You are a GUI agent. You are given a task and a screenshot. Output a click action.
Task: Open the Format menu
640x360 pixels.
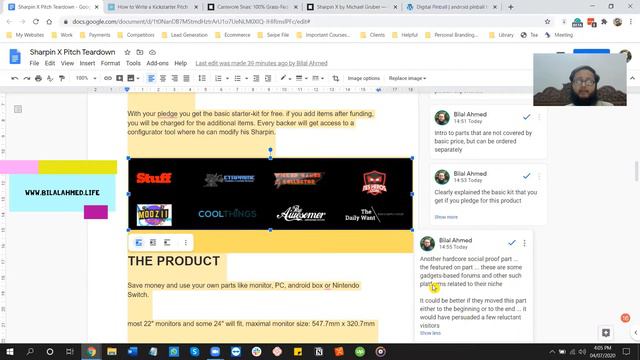click(110, 63)
